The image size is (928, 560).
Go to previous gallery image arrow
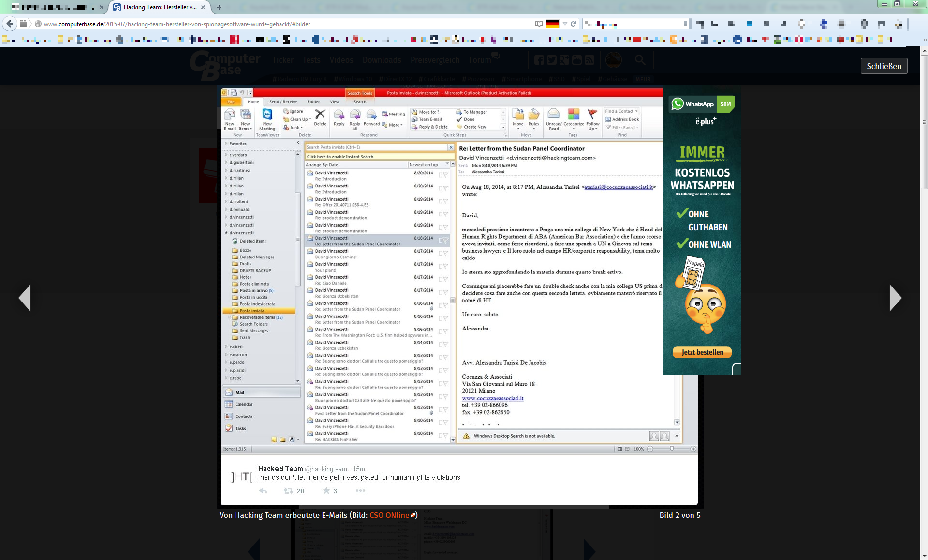25,298
